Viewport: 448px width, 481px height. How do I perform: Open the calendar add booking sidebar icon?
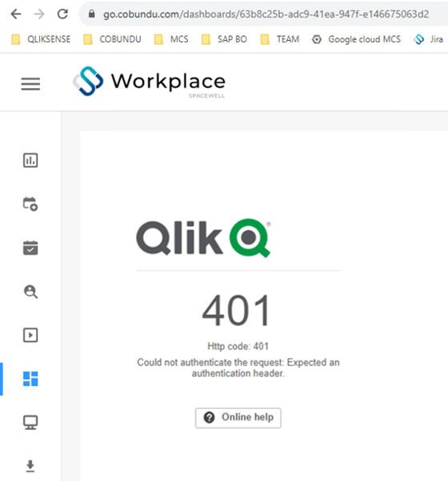tap(30, 204)
